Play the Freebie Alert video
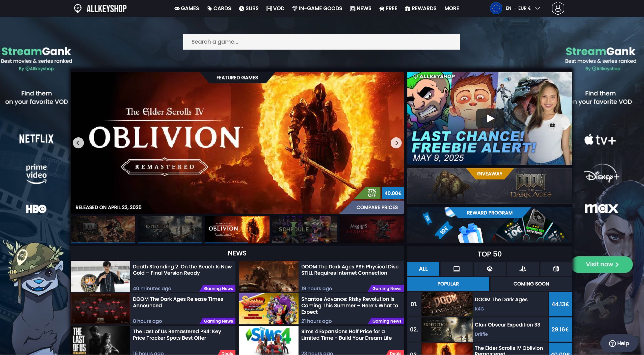This screenshot has width=644, height=355. [x=489, y=118]
